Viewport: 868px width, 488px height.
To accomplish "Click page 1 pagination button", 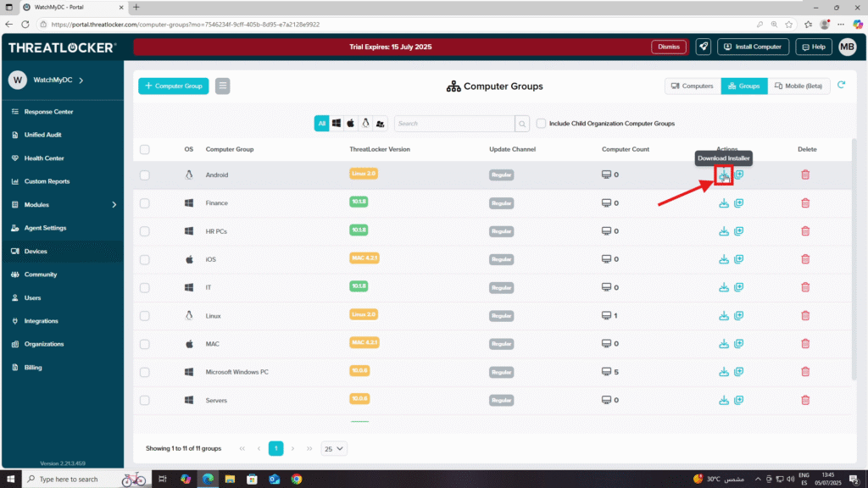I will 275,449.
